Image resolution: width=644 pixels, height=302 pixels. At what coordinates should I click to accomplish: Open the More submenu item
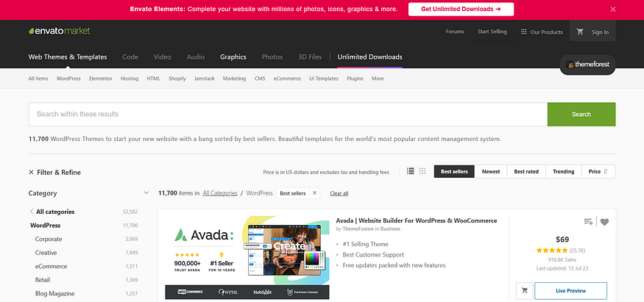pos(378,79)
